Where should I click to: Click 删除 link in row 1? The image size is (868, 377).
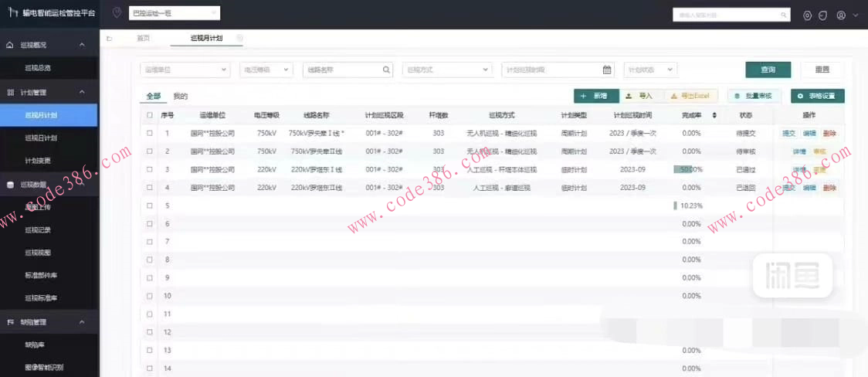click(829, 134)
